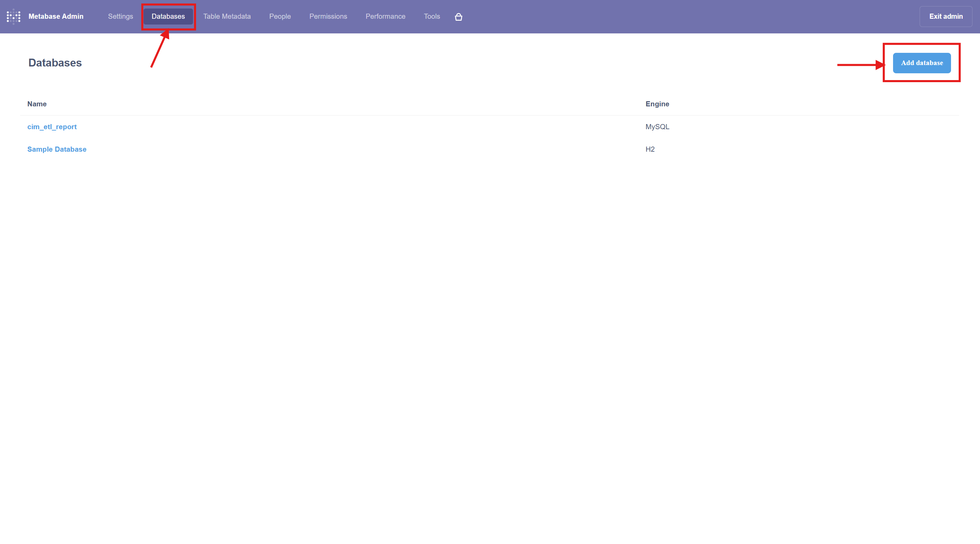
Task: Click the Name column header
Action: tap(37, 104)
